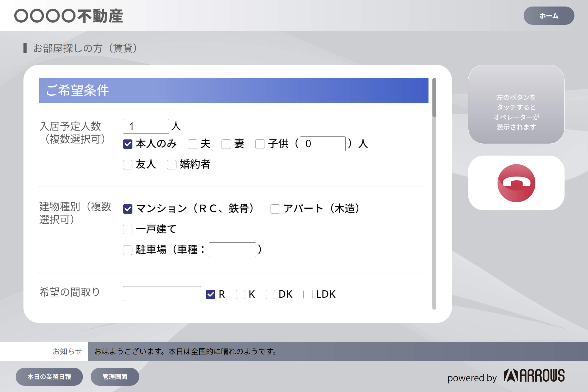This screenshot has height=392, width=588.
Task: Select the お知らせ tab
Action: (67, 351)
